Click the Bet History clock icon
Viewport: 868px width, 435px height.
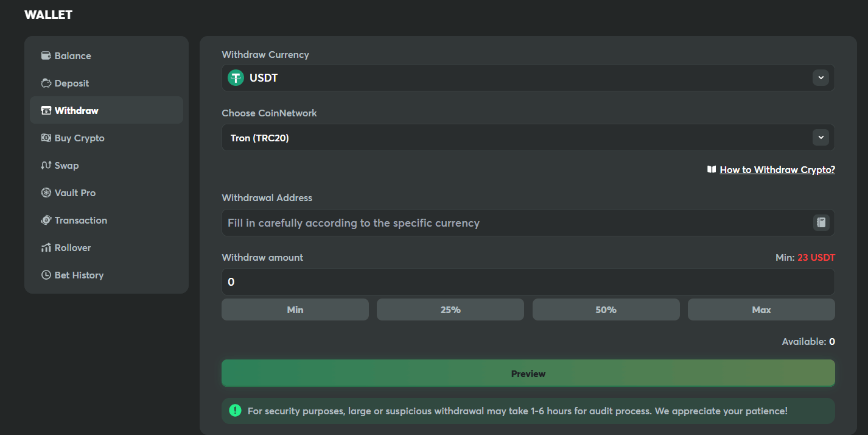tap(46, 275)
